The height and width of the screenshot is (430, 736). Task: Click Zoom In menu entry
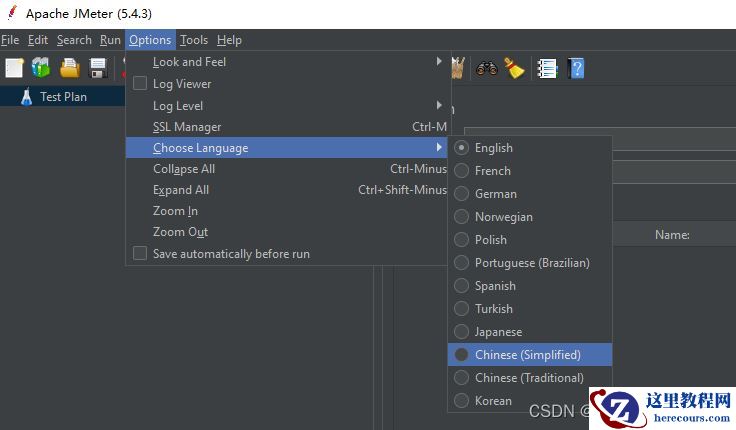click(287, 211)
